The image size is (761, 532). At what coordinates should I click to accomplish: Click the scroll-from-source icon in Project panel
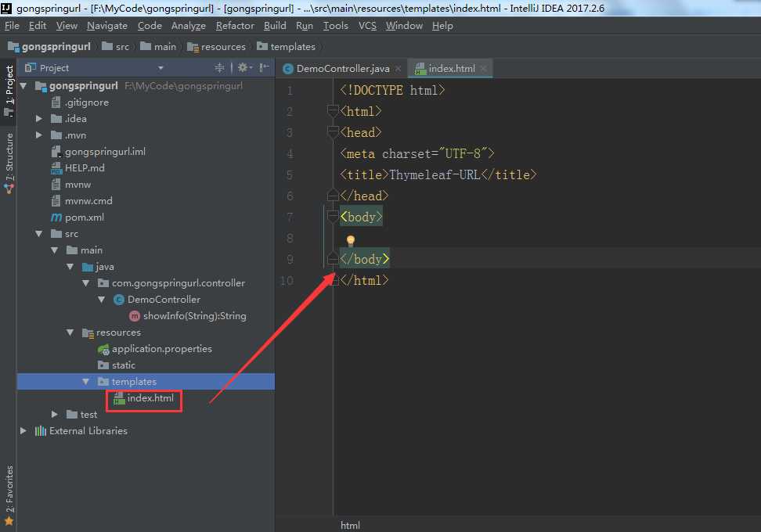pyautogui.click(x=219, y=68)
